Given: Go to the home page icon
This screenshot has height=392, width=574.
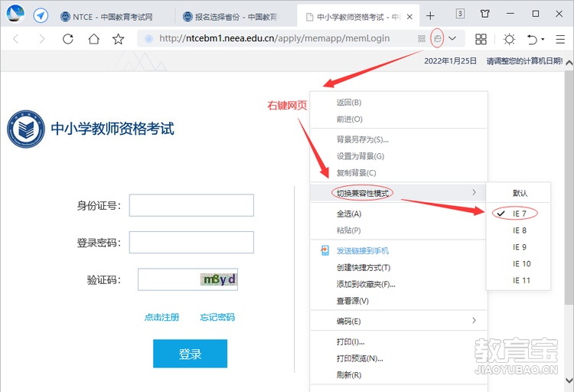Looking at the screenshot, I should click(93, 38).
